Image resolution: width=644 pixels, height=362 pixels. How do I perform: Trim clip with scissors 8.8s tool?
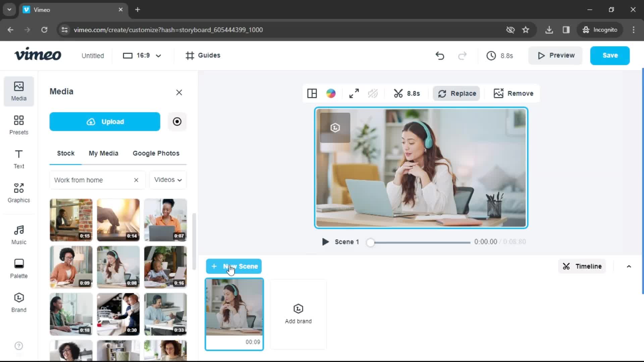coord(407,93)
